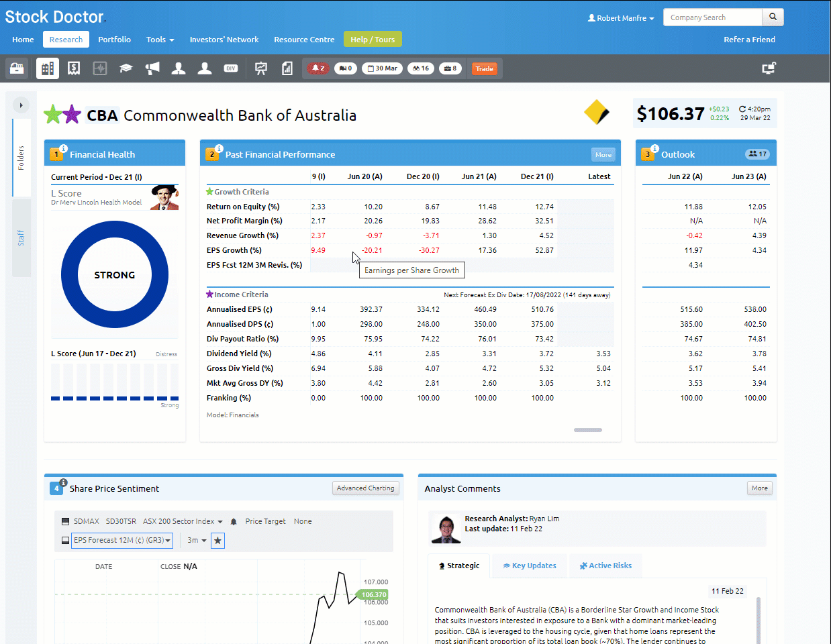
Task: Open the 30 Mar calendar badge
Action: [x=383, y=68]
